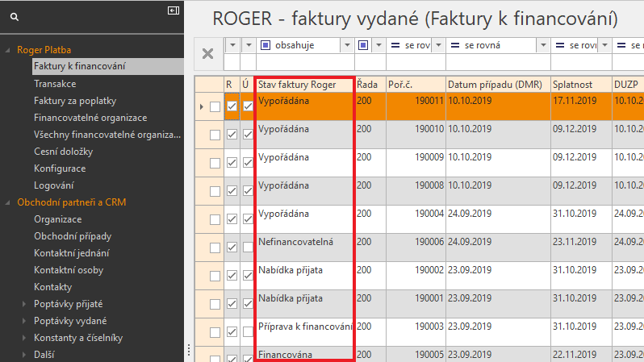Open R column filter dropdown
This screenshot has width=644, height=362.
232,45
